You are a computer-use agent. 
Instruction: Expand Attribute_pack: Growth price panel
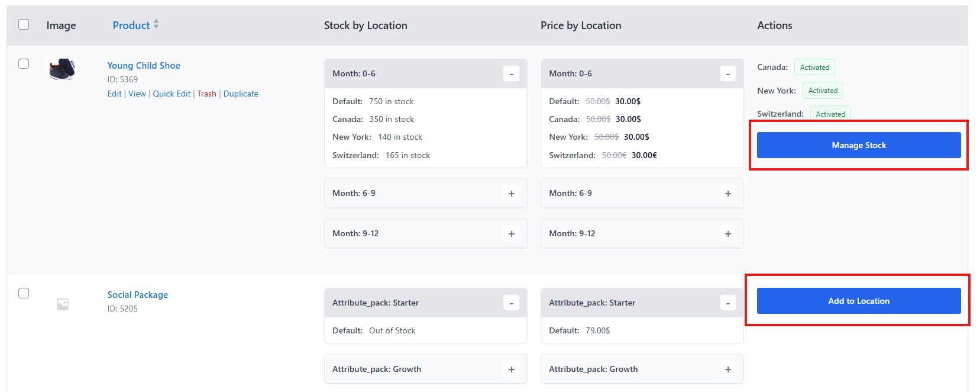click(727, 369)
